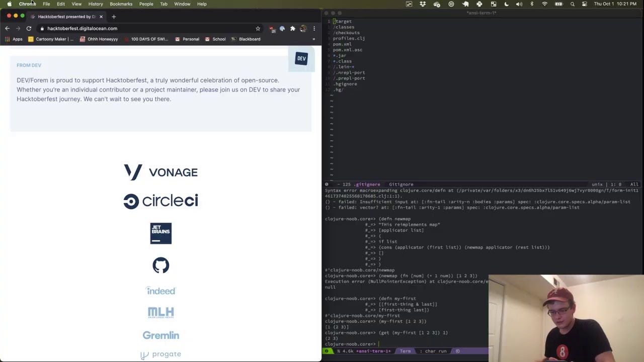The width and height of the screenshot is (644, 362).
Task: Click .gitignore buffer name in modeline
Action: (367, 185)
